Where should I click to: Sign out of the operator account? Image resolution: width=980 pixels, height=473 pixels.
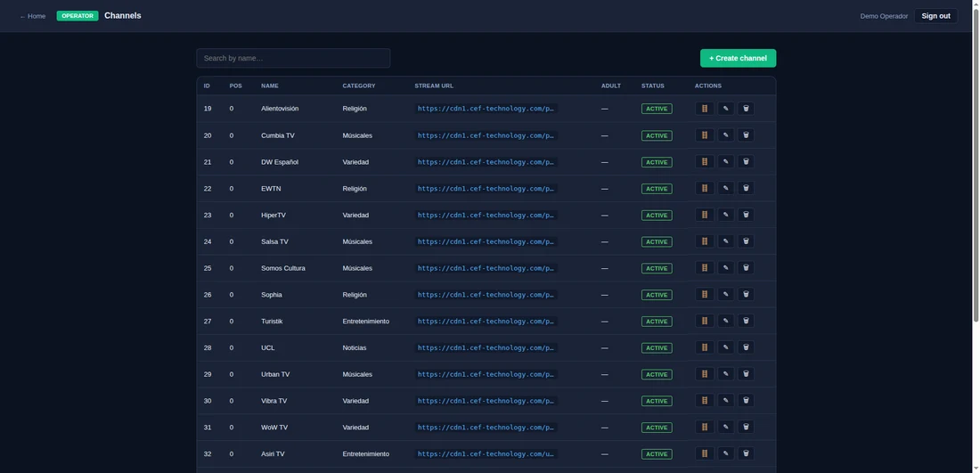[935, 16]
